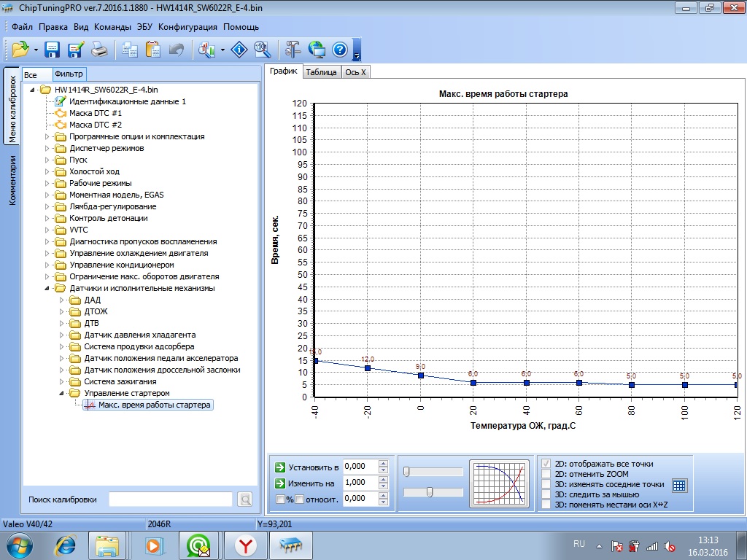Enable the '2D: отменить ZOOM' checkbox
This screenshot has height=560, width=747.
(546, 474)
